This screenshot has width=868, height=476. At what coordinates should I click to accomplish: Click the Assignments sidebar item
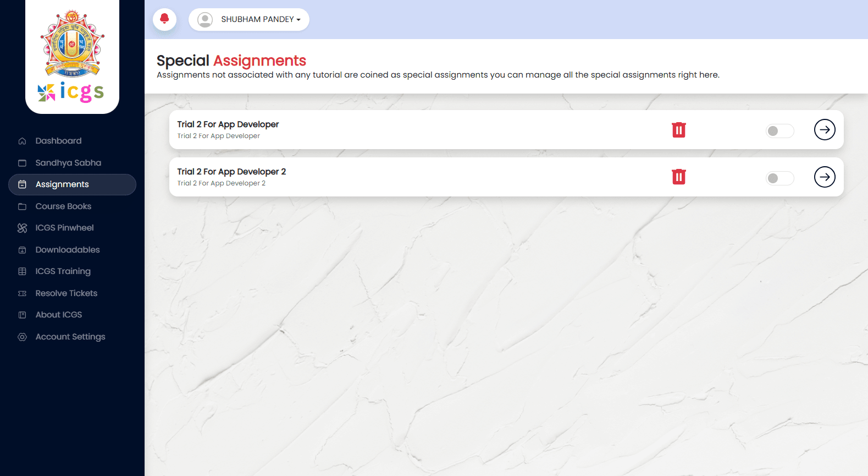pos(62,184)
